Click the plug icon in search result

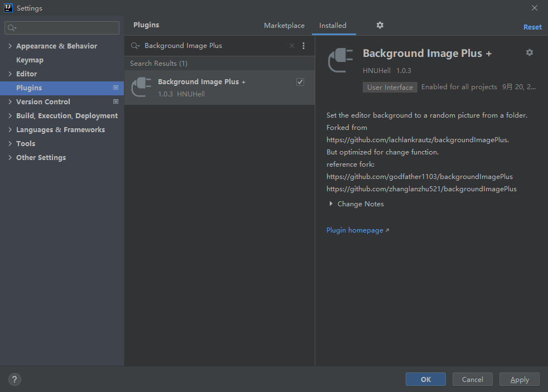(141, 88)
